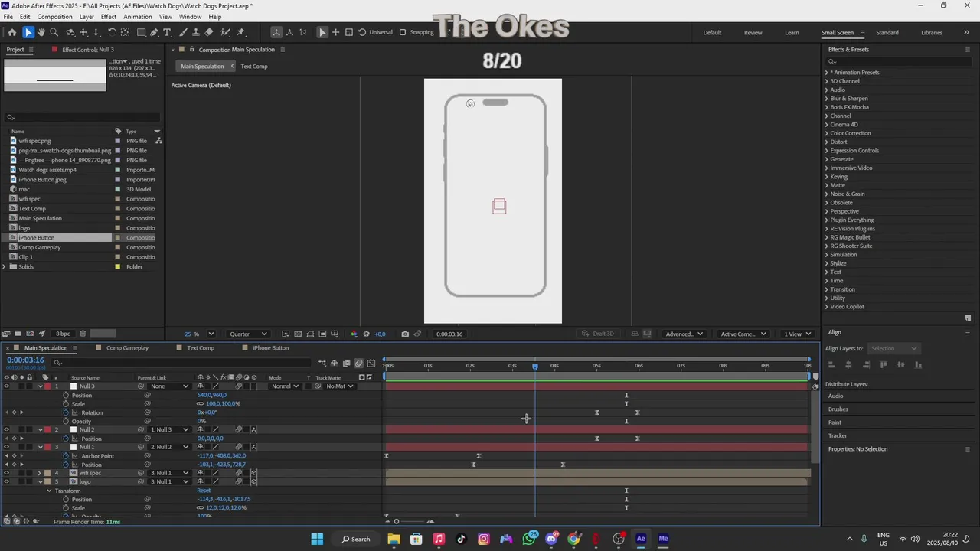Select the Zoom magnifier tool
980x551 pixels.
54,32
